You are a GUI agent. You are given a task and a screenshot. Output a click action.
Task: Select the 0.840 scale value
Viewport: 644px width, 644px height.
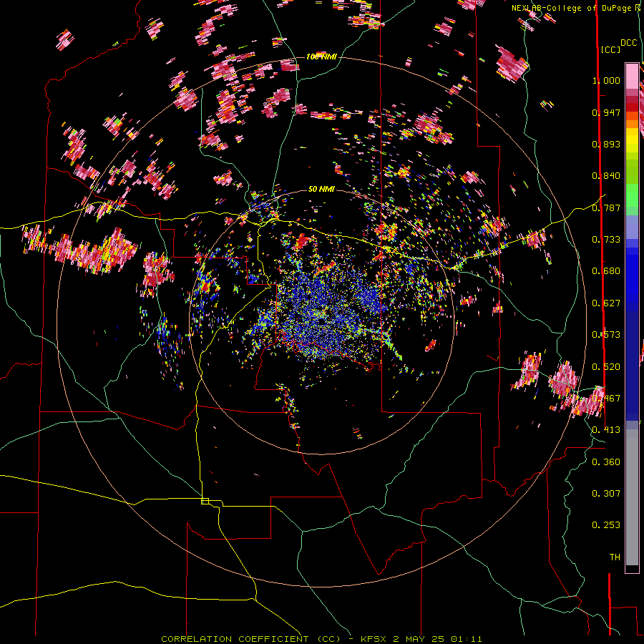[x=606, y=176]
